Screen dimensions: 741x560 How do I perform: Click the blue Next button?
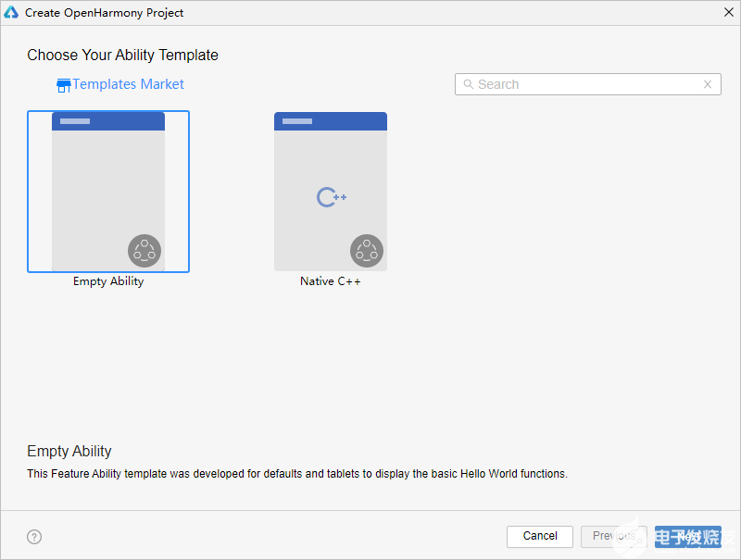(687, 536)
